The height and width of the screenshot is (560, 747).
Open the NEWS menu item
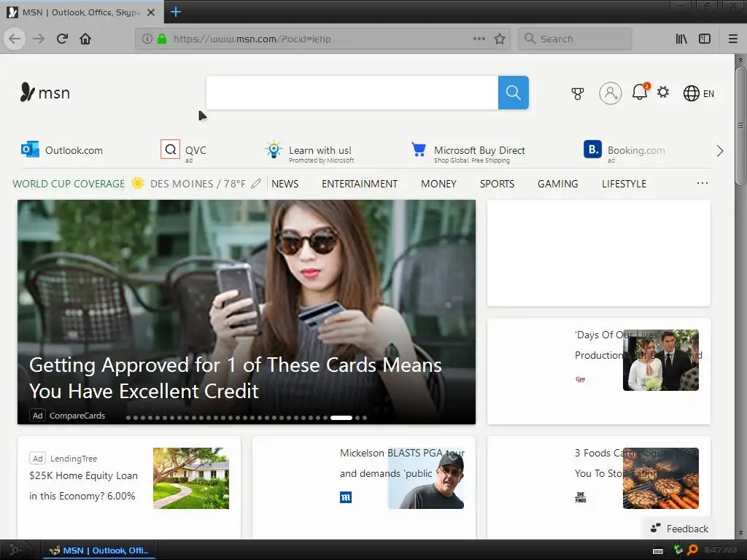(285, 184)
